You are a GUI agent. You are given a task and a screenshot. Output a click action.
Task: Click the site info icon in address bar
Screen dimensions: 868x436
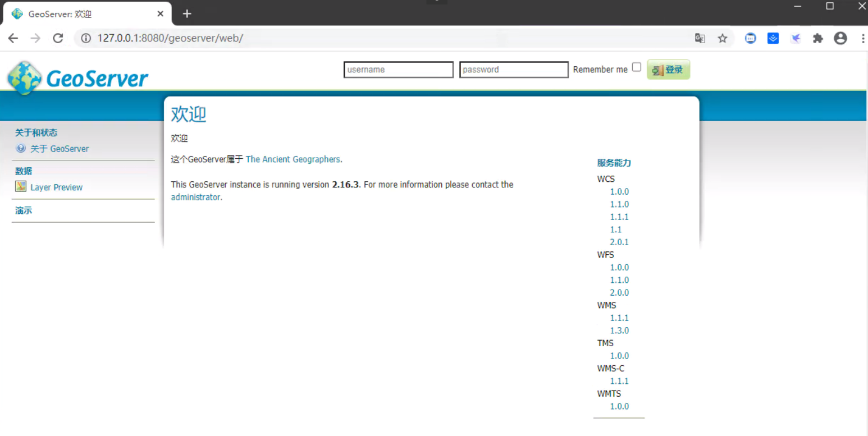coord(84,38)
